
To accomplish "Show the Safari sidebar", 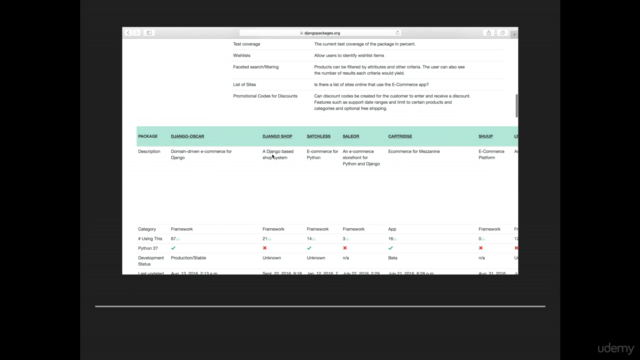I will click(x=149, y=33).
